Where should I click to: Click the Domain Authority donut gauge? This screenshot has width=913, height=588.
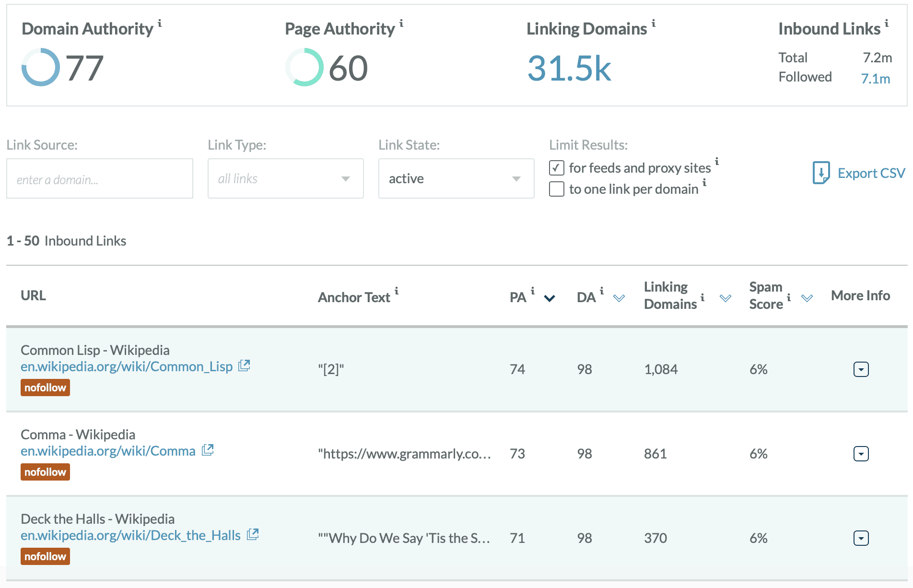click(40, 67)
